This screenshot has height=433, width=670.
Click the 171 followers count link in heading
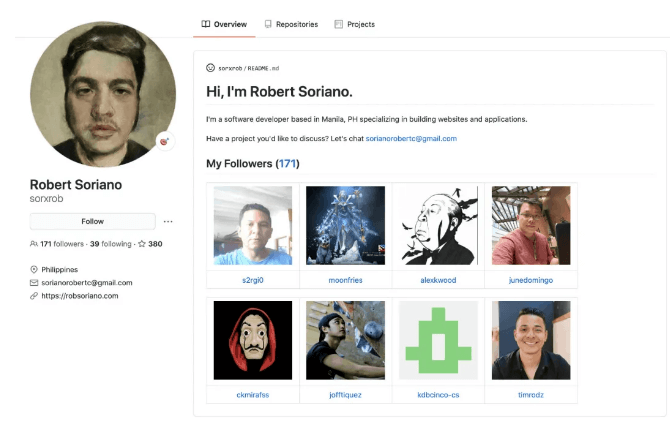pos(287,163)
